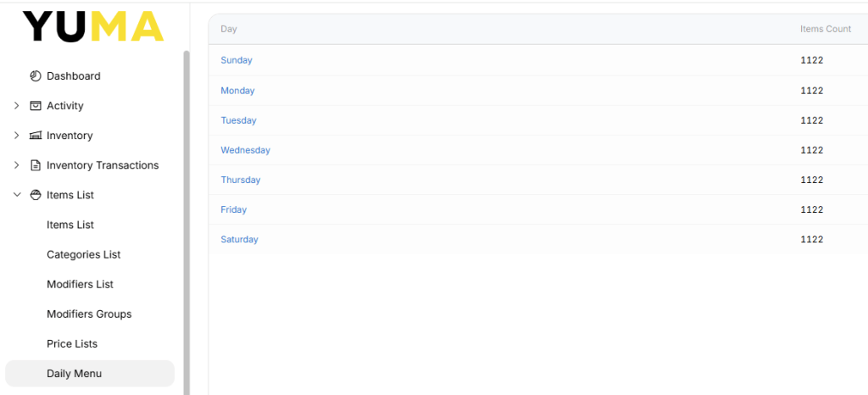
Task: Open the Activity menu item
Action: [x=64, y=106]
